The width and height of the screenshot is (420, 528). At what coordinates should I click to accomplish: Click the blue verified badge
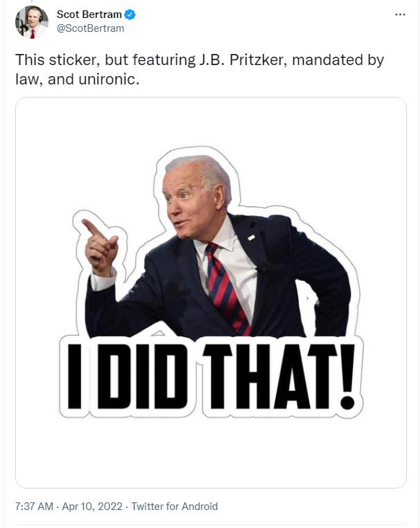(x=129, y=15)
